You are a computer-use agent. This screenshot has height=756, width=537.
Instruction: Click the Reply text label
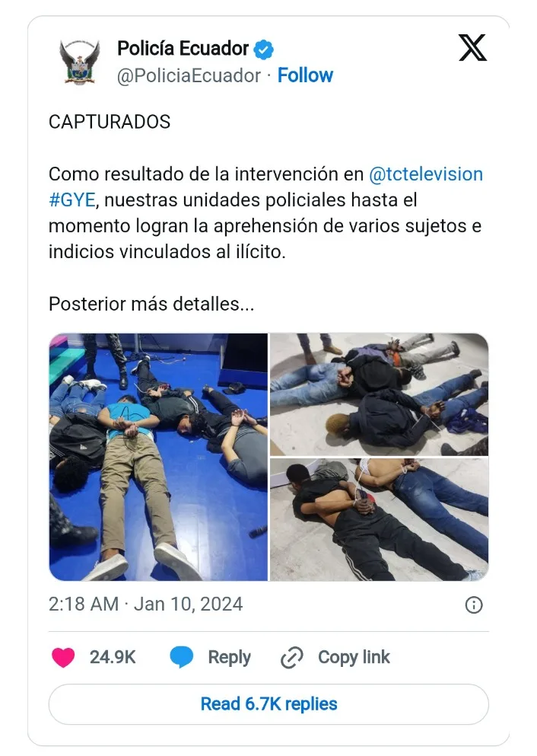(229, 657)
